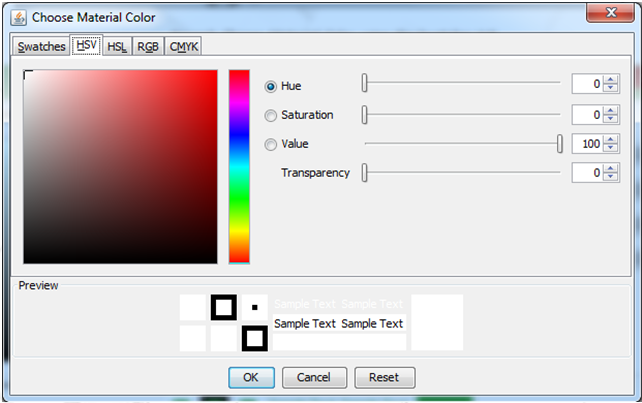Decrease Saturation with spinner down arrow
This screenshot has height=403, width=642.
click(x=611, y=120)
